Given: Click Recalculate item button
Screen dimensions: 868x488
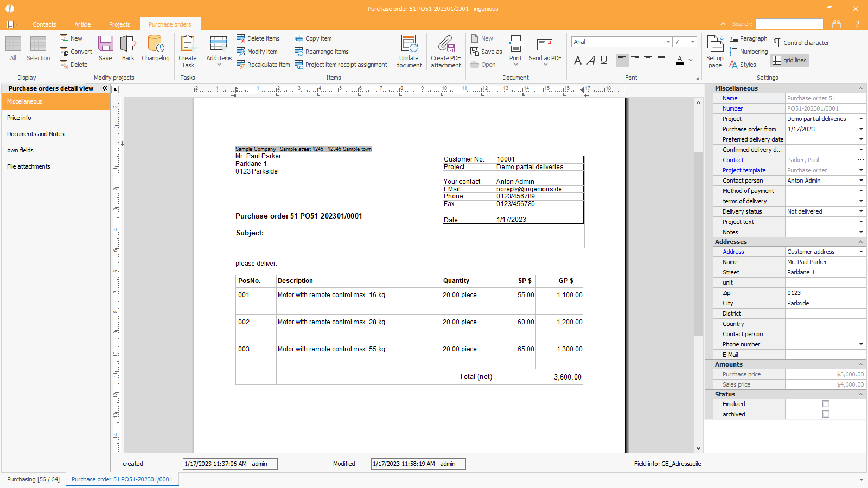Looking at the screenshot, I should click(x=264, y=65).
